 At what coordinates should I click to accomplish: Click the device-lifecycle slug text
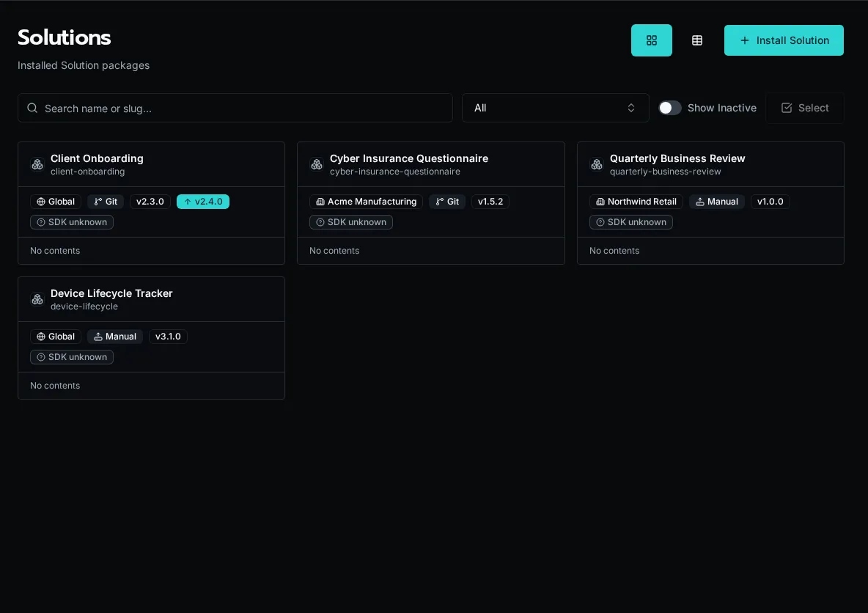coord(84,306)
